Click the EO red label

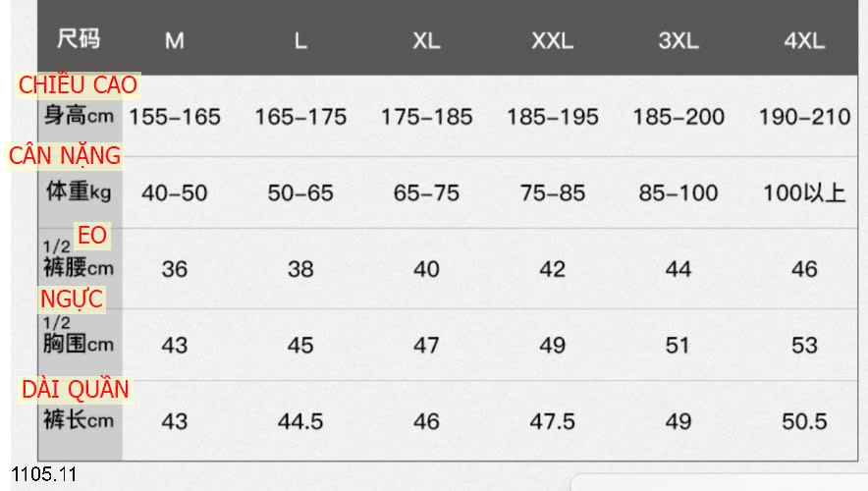pyautogui.click(x=92, y=236)
